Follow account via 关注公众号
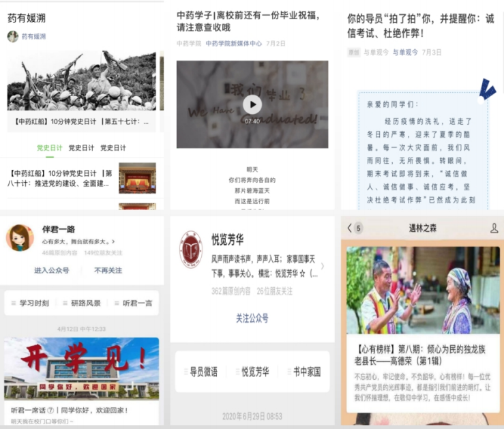This screenshot has height=429, width=504. (252, 318)
